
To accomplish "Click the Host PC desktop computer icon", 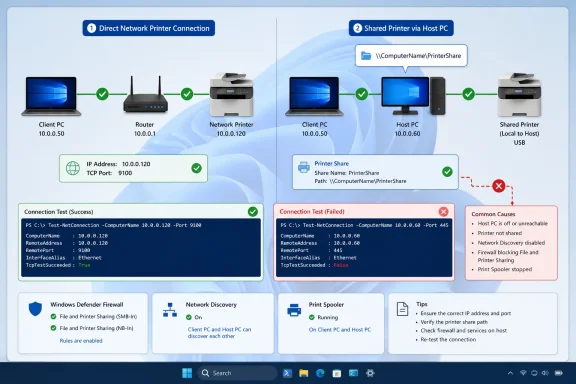I will click(413, 96).
